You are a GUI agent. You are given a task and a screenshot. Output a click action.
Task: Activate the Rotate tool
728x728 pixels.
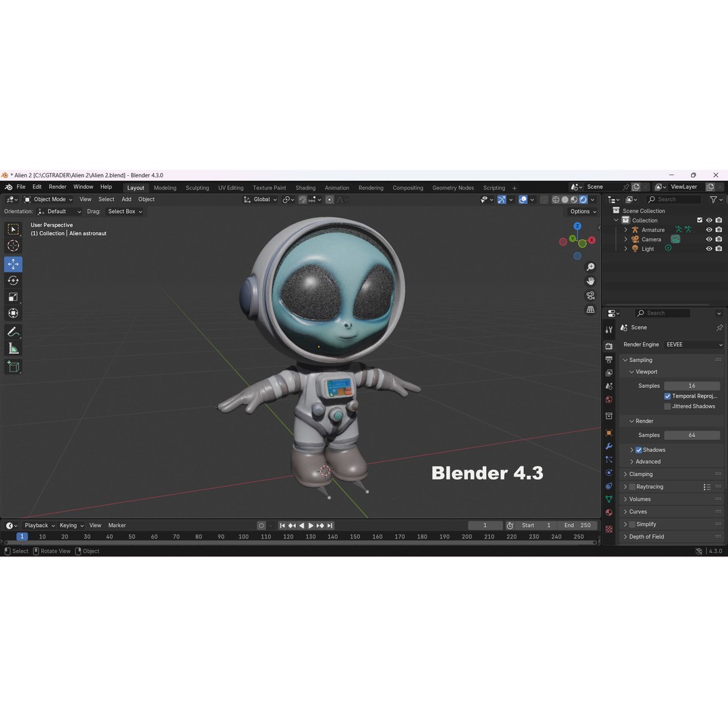coord(13,280)
